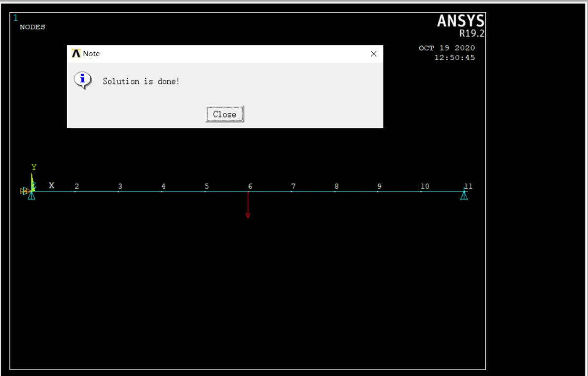Image resolution: width=588 pixels, height=376 pixels.
Task: Click the ANSYS logo icon in dialog title
Action: 76,54
